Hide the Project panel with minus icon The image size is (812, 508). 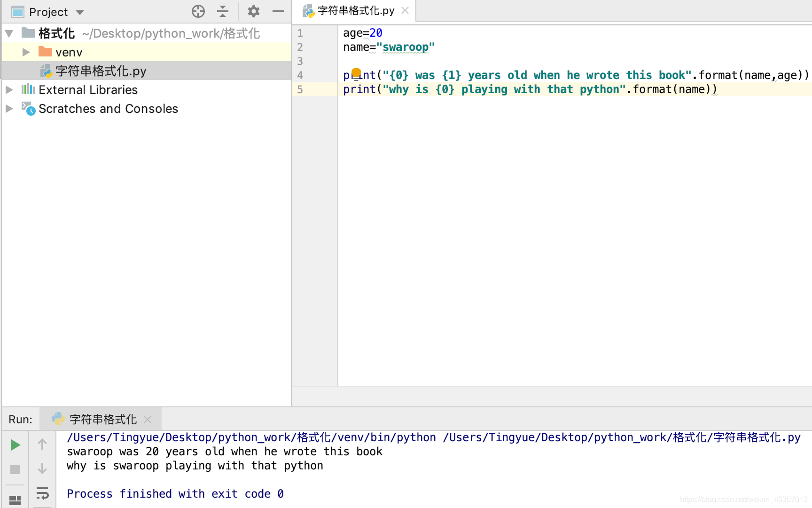278,11
